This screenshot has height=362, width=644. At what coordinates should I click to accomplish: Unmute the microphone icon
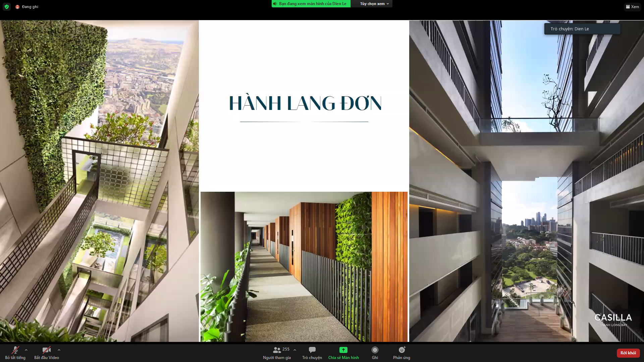click(15, 350)
